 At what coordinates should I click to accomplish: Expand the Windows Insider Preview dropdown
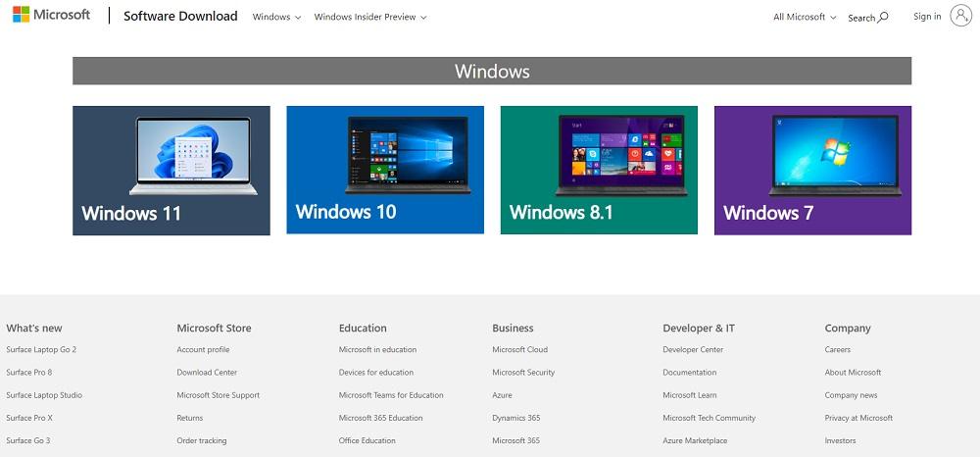pyautogui.click(x=369, y=17)
